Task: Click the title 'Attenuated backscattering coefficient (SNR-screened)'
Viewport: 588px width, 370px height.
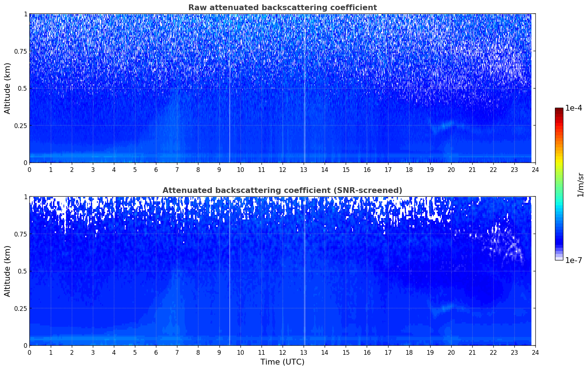Action: 282,190
